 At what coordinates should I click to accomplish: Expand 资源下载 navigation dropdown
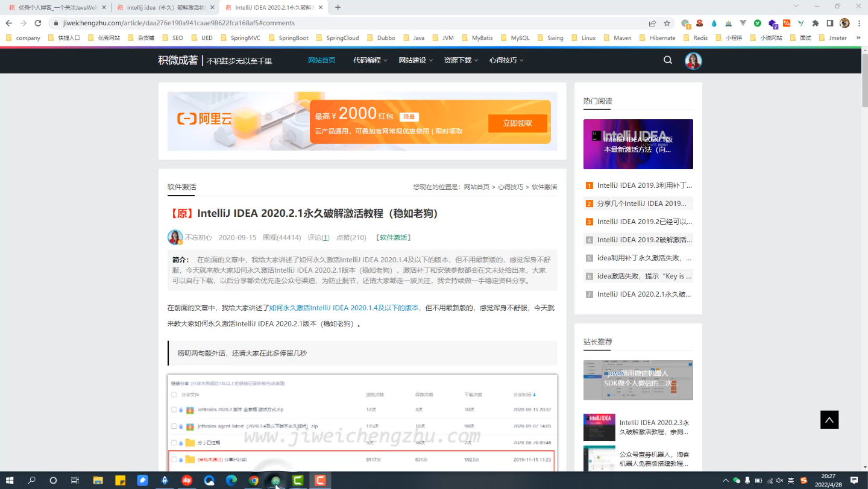pyautogui.click(x=461, y=60)
